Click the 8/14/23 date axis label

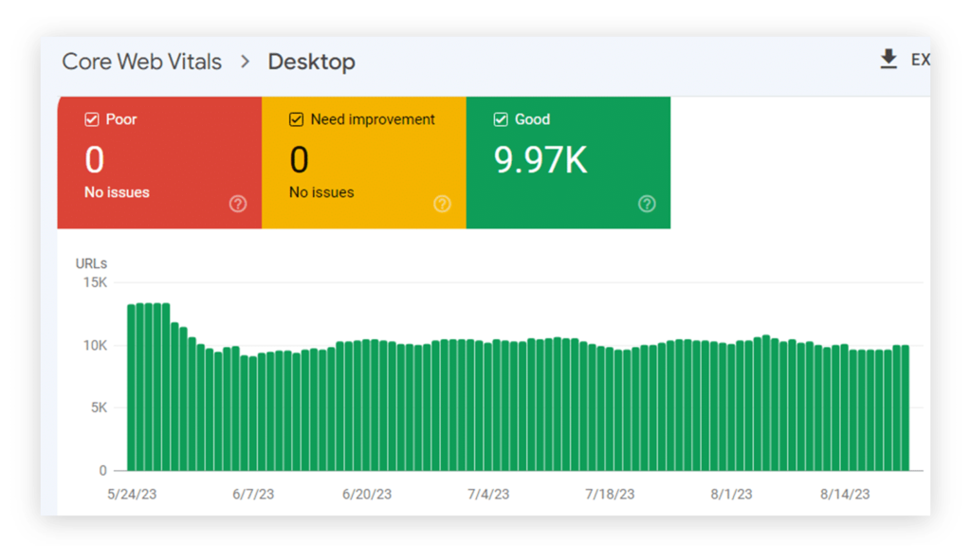pyautogui.click(x=845, y=495)
